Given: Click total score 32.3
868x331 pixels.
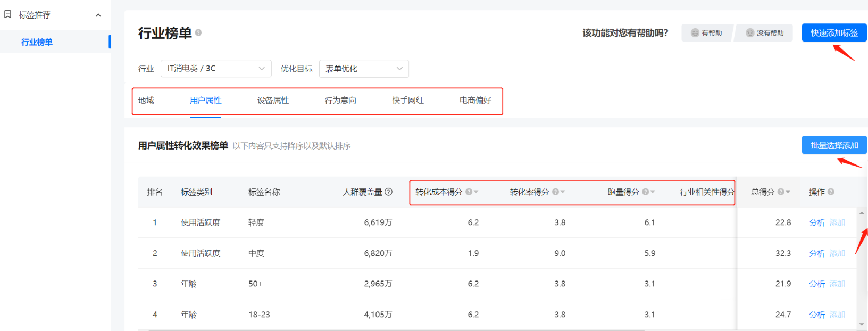Looking at the screenshot, I should point(783,253).
